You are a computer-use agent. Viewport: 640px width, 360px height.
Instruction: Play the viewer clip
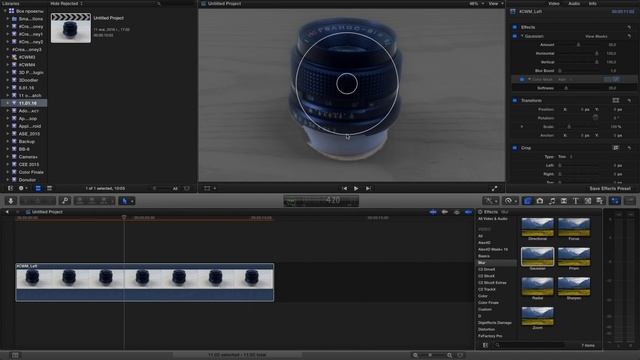356,189
